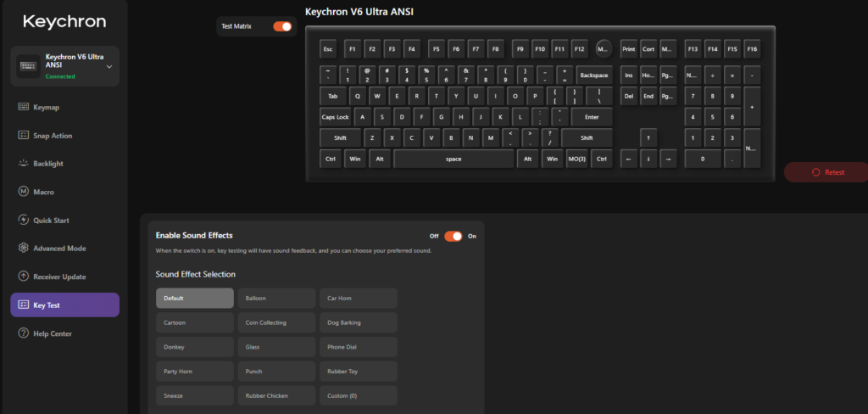Choose the Party Horn sound effect
Screen dimensions: 868x414
(x=195, y=372)
